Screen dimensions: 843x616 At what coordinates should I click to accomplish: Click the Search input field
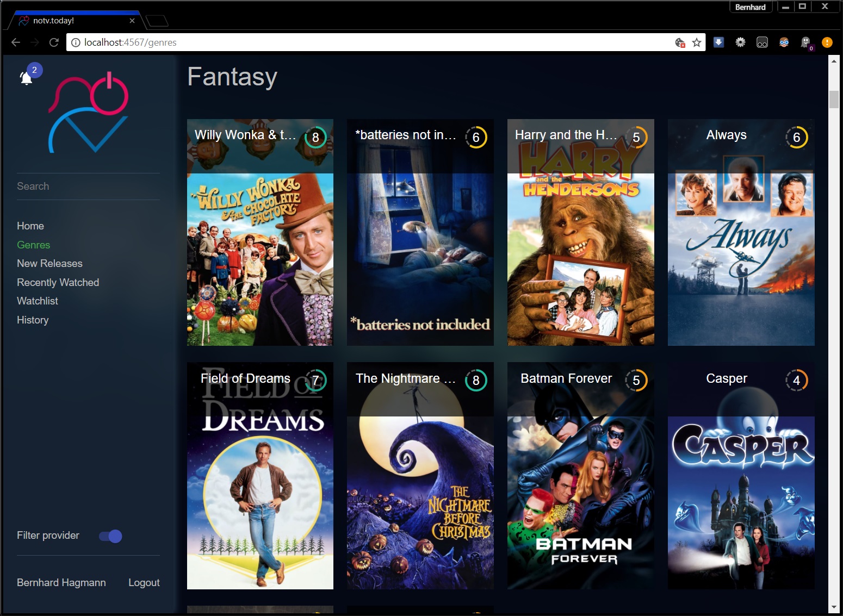pyautogui.click(x=88, y=186)
